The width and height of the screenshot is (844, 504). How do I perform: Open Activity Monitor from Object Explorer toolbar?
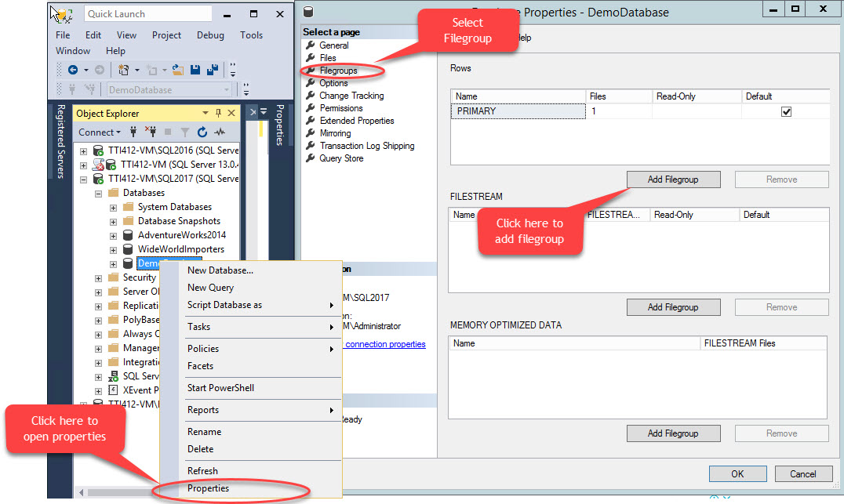point(220,132)
